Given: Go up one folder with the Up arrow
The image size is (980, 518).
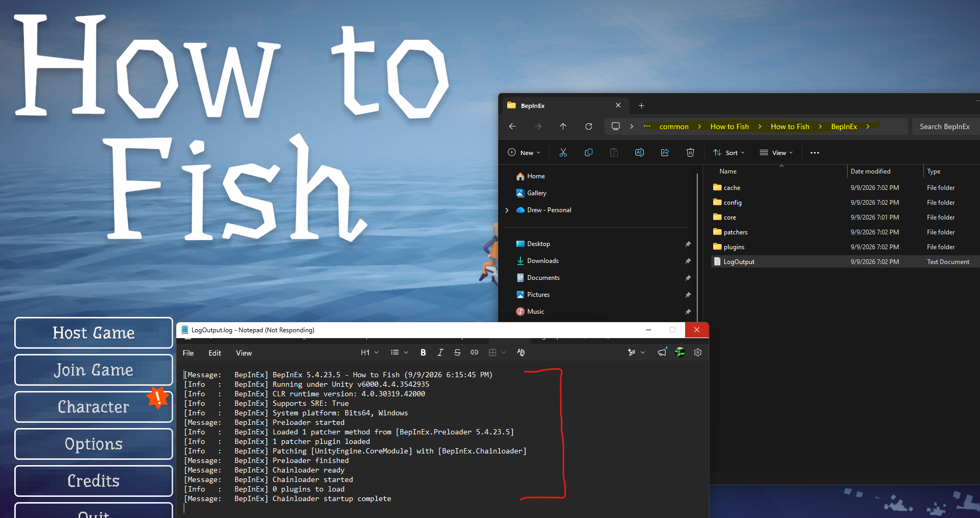Looking at the screenshot, I should 563,126.
